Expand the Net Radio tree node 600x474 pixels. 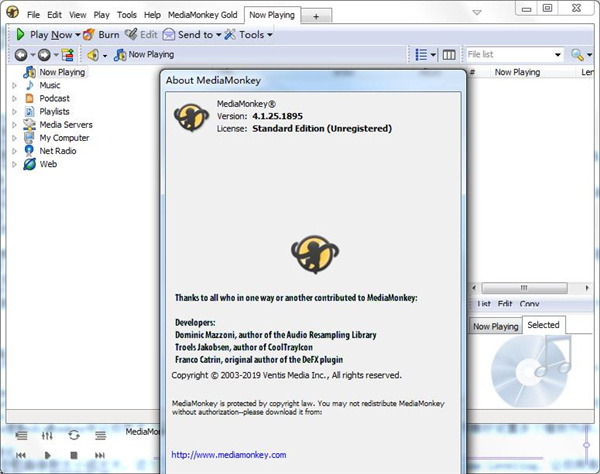click(x=15, y=151)
